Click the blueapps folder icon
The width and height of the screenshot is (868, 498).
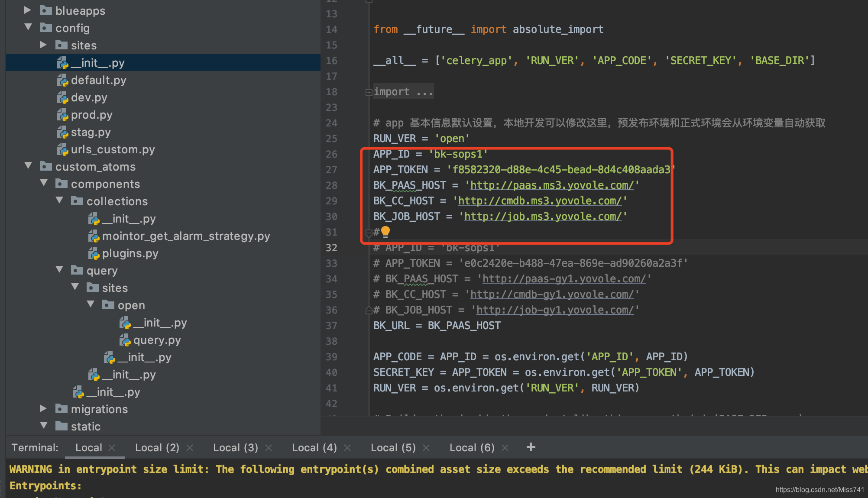(46, 10)
